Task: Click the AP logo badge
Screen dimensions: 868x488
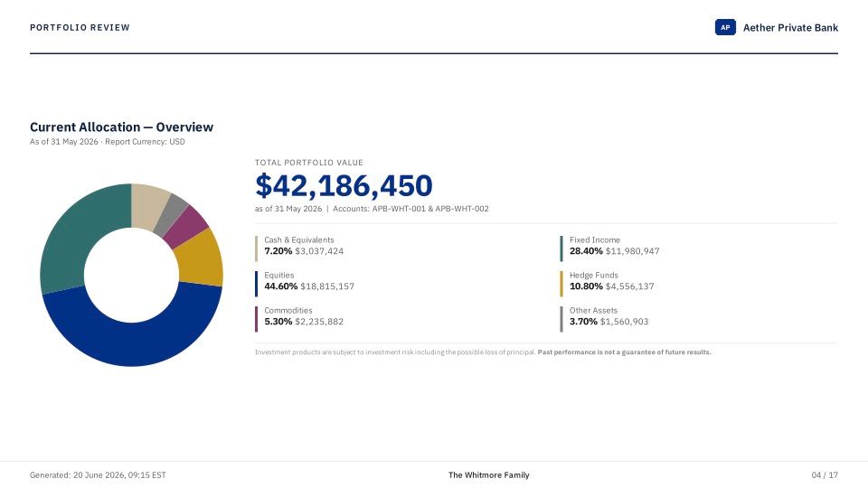Action: tap(725, 27)
